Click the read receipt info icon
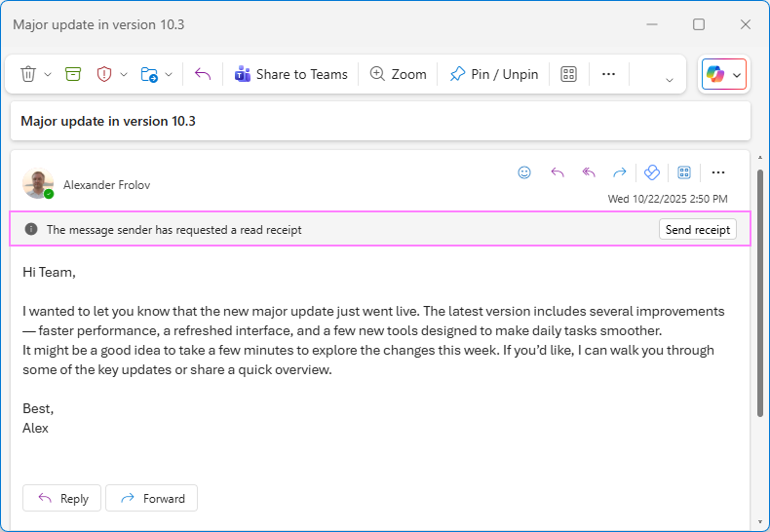 tap(31, 229)
